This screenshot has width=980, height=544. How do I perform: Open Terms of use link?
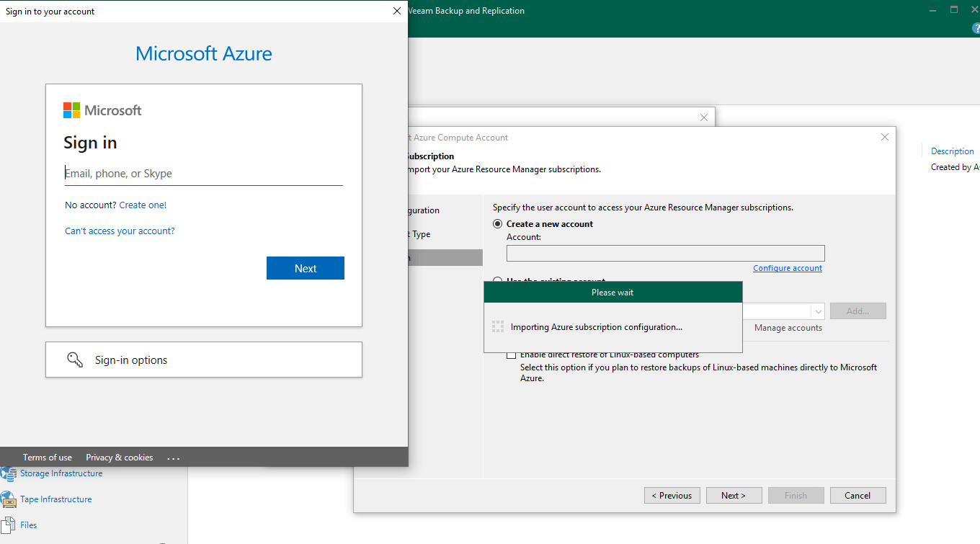pyautogui.click(x=48, y=458)
